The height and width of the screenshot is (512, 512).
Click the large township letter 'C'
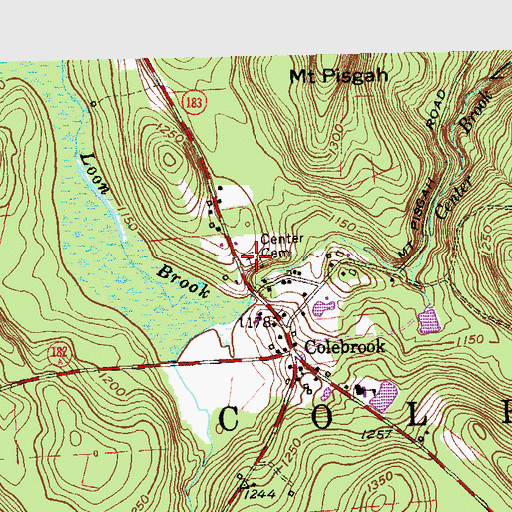point(229,419)
